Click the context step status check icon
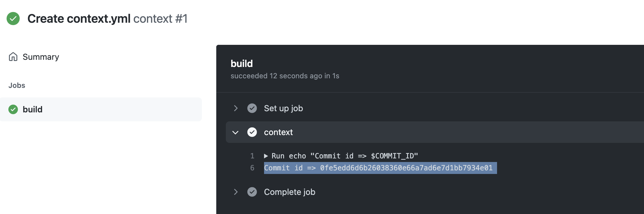The height and width of the screenshot is (214, 644). pyautogui.click(x=252, y=132)
